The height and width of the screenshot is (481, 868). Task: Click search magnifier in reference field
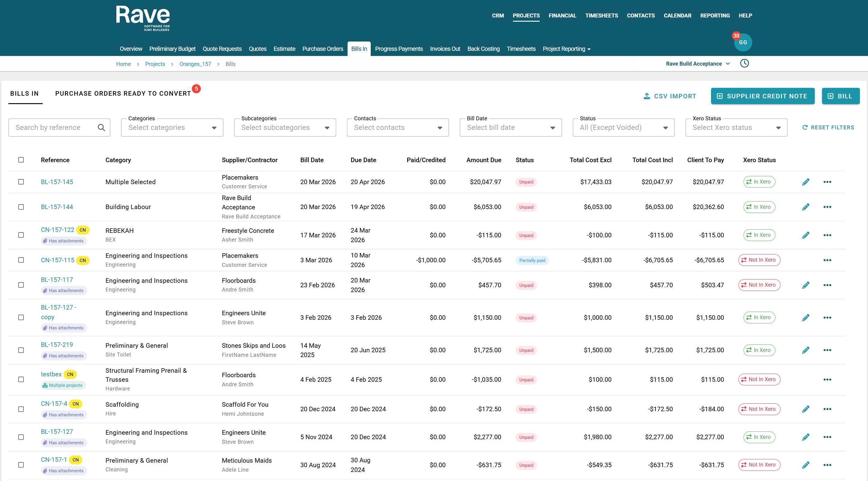[101, 128]
